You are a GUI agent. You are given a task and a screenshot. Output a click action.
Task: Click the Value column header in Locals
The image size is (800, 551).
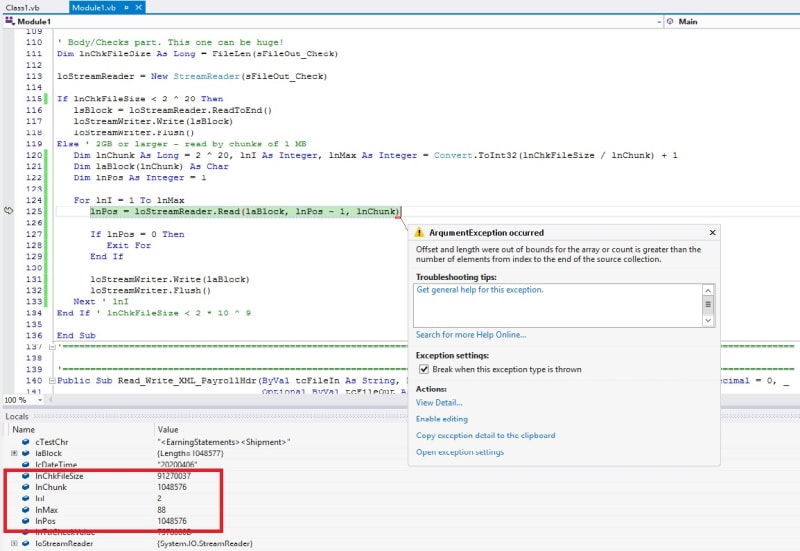(168, 430)
